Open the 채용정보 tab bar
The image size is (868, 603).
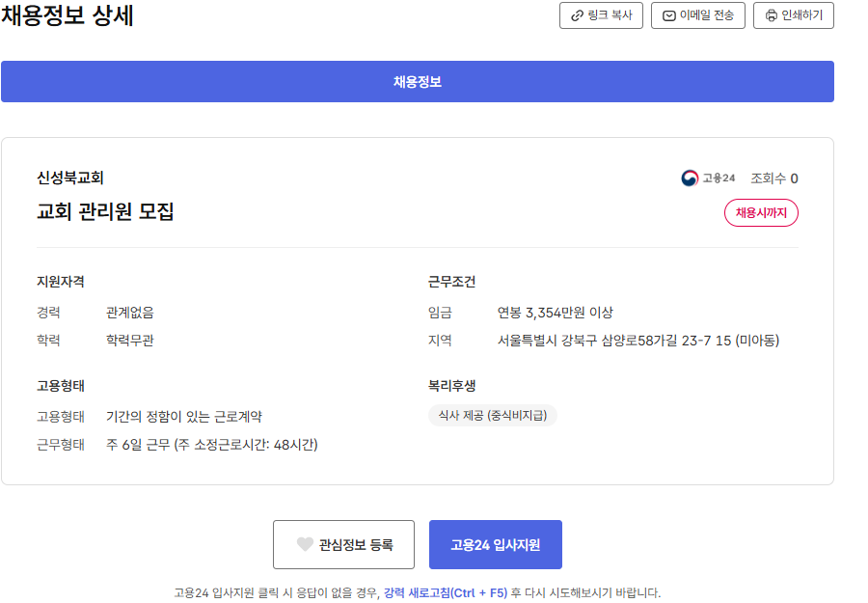point(417,82)
